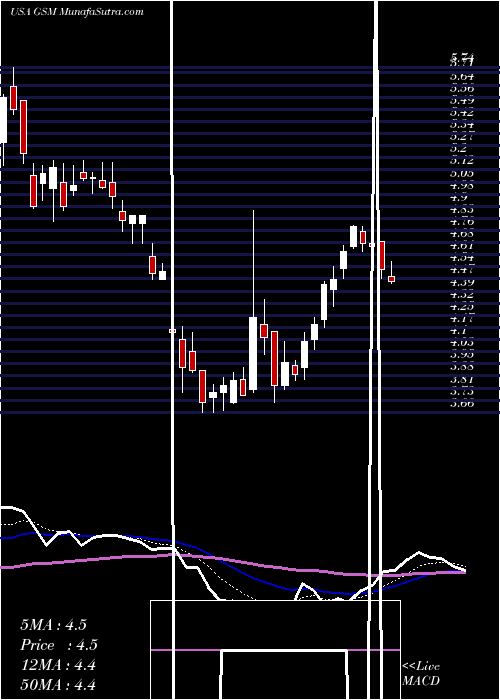
Task: Click the 5.2 price axis label
Action: click(x=458, y=149)
